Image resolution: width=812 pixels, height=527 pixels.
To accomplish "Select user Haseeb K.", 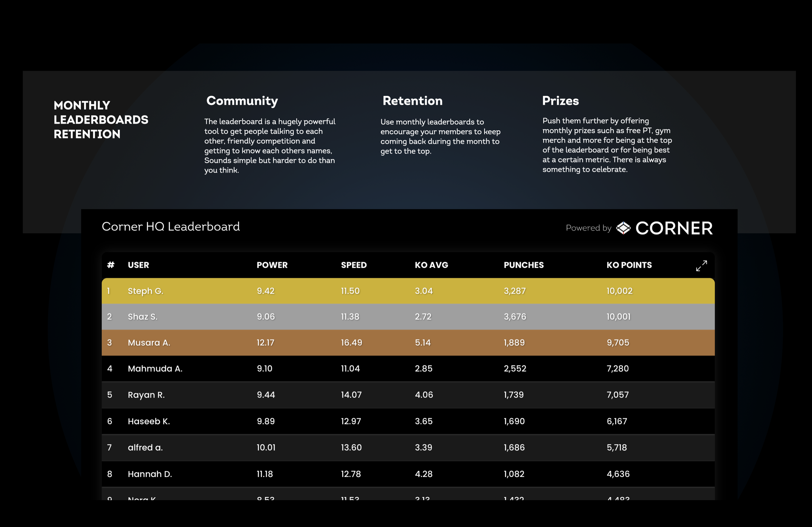I will click(x=149, y=421).
